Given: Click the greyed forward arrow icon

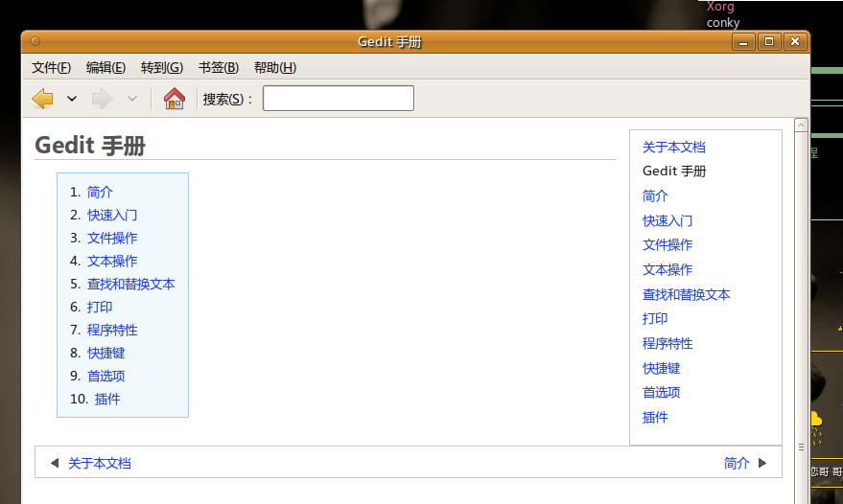Looking at the screenshot, I should pos(103,99).
